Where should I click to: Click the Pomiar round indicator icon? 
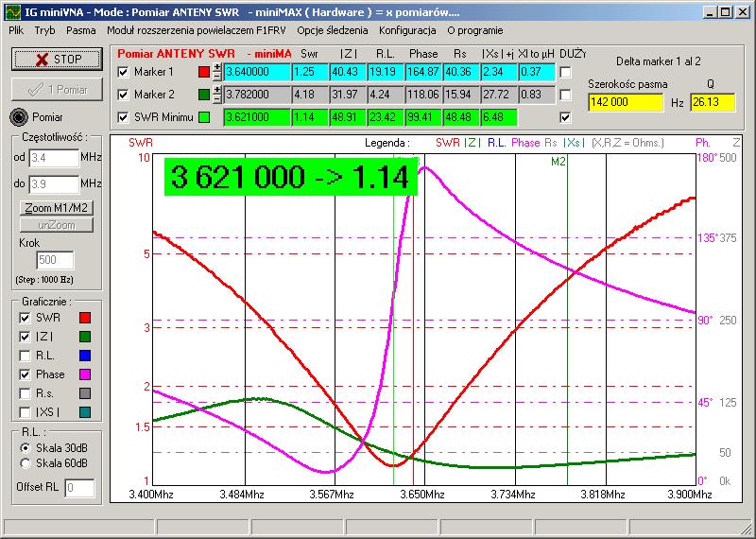[x=20, y=117]
